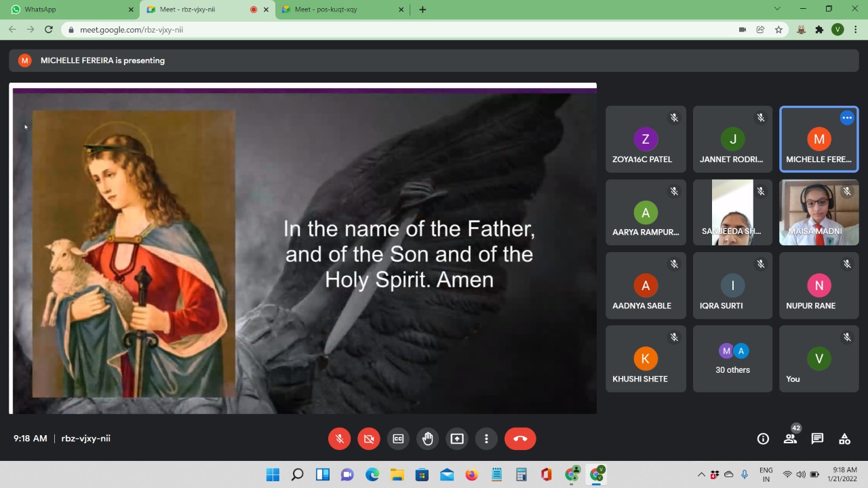Open File Explorer from the taskbar

pos(397,474)
